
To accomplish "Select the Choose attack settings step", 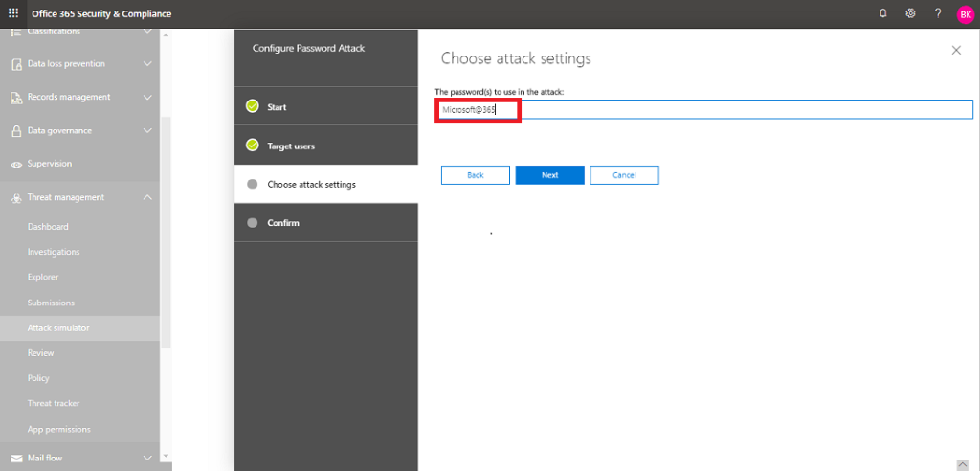I will (326, 184).
